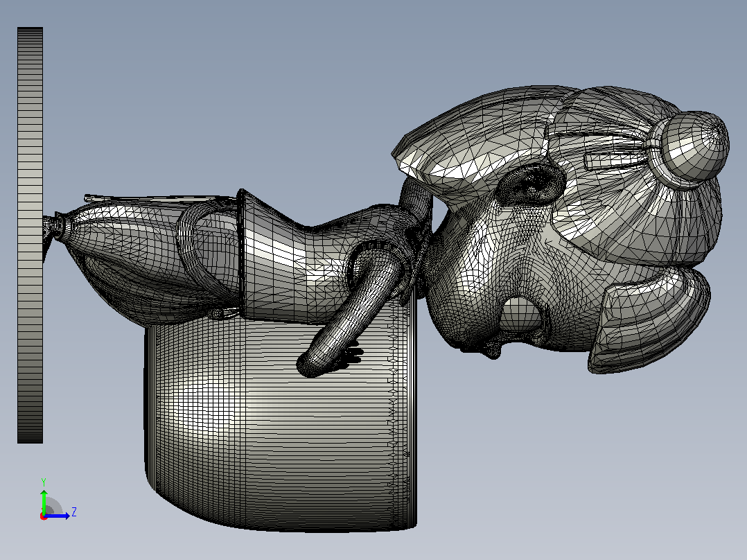747x560 pixels.
Task: Select the tall vertical plate at left
Action: pos(30,235)
